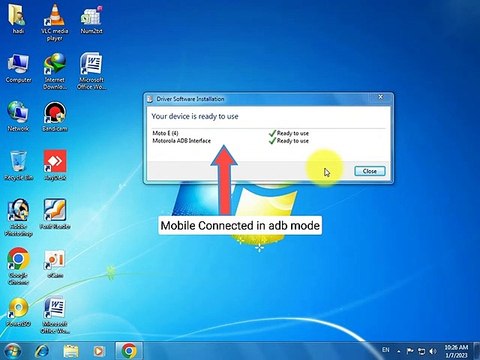This screenshot has width=480, height=360.
Task: Open the Windows Start menu
Action: coord(13,351)
